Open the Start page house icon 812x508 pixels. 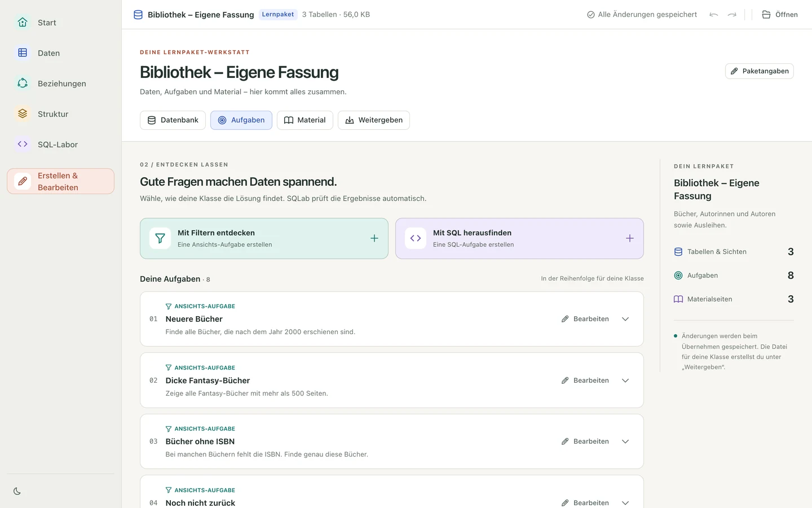(23, 22)
